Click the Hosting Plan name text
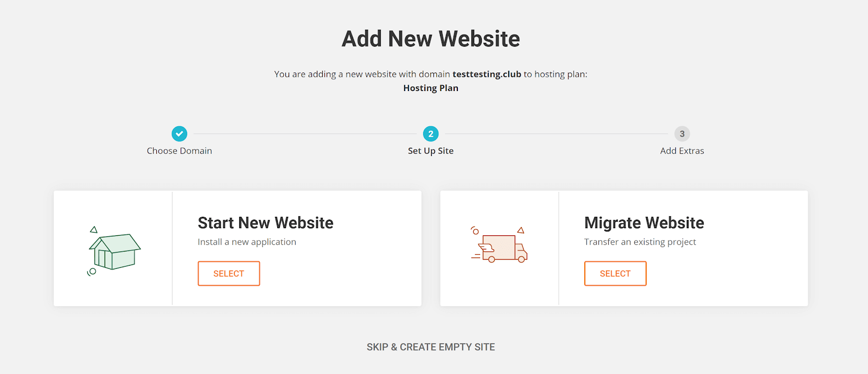The width and height of the screenshot is (868, 374). (431, 88)
